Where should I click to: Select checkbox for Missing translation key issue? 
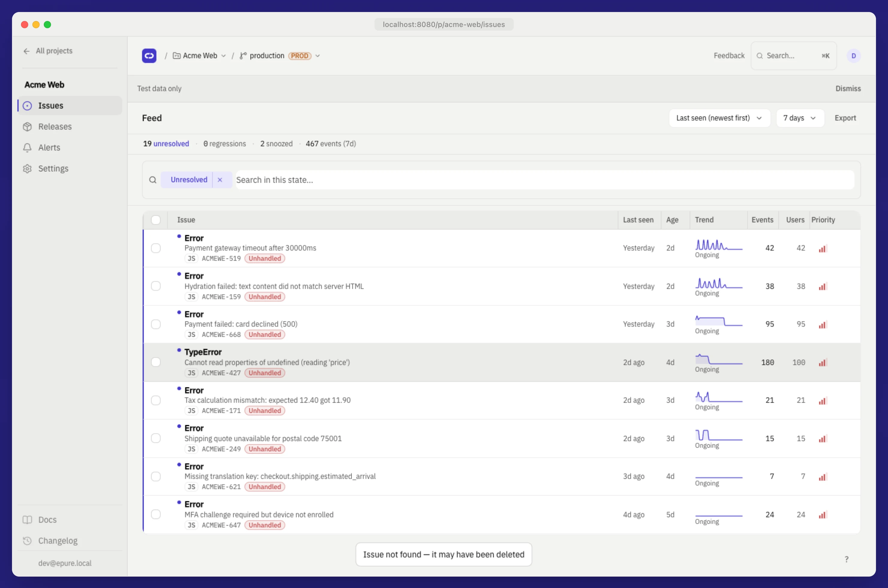[x=156, y=477]
